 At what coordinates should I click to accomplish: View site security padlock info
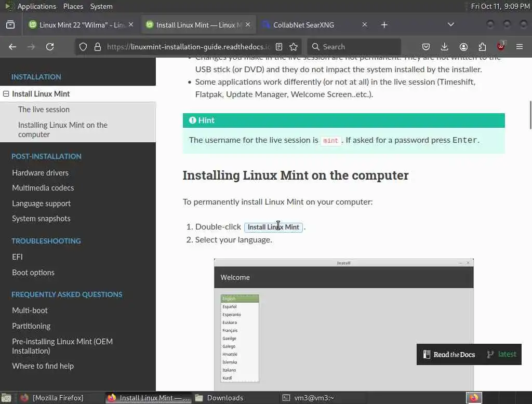(98, 47)
